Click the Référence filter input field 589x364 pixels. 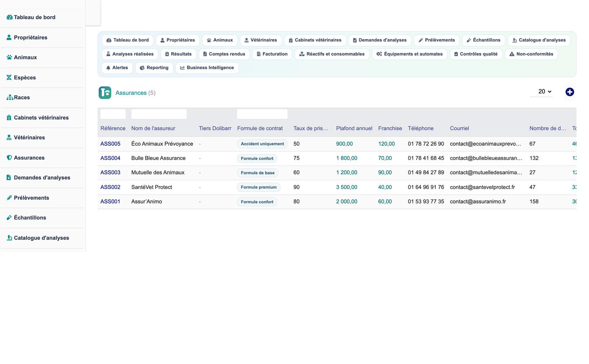coord(113,114)
